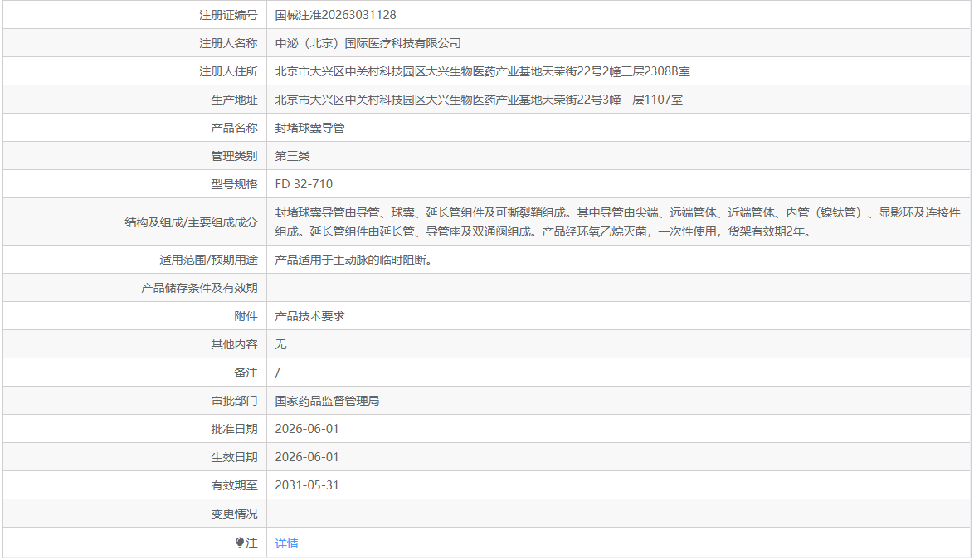Click the 审批部门 label

(234, 401)
